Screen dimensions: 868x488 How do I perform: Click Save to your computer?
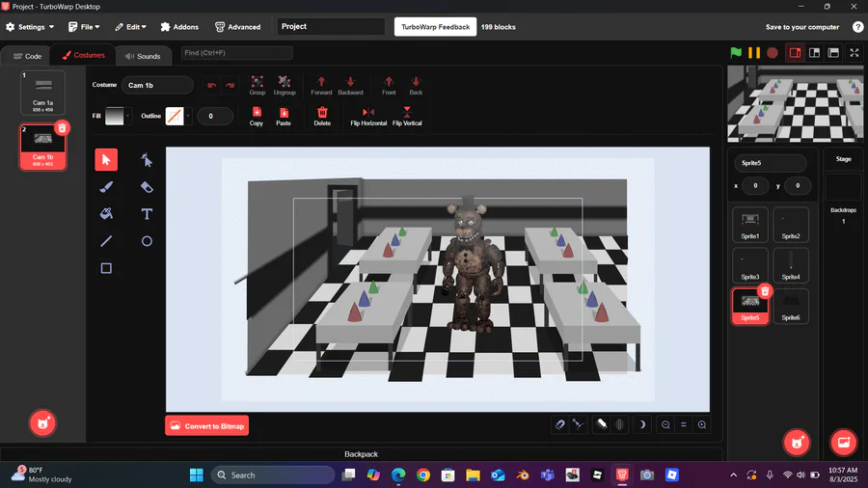click(802, 27)
